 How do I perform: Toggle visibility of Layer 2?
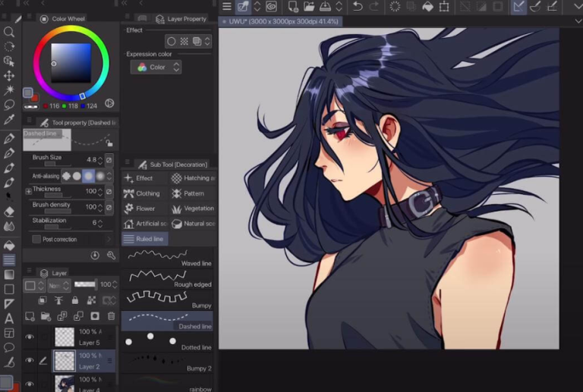30,360
